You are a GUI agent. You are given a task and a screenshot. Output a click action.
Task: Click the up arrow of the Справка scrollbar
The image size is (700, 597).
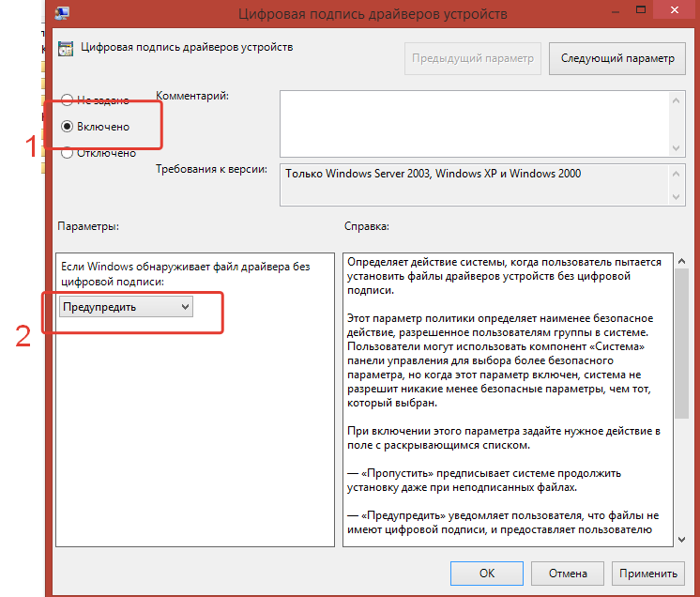click(x=681, y=262)
